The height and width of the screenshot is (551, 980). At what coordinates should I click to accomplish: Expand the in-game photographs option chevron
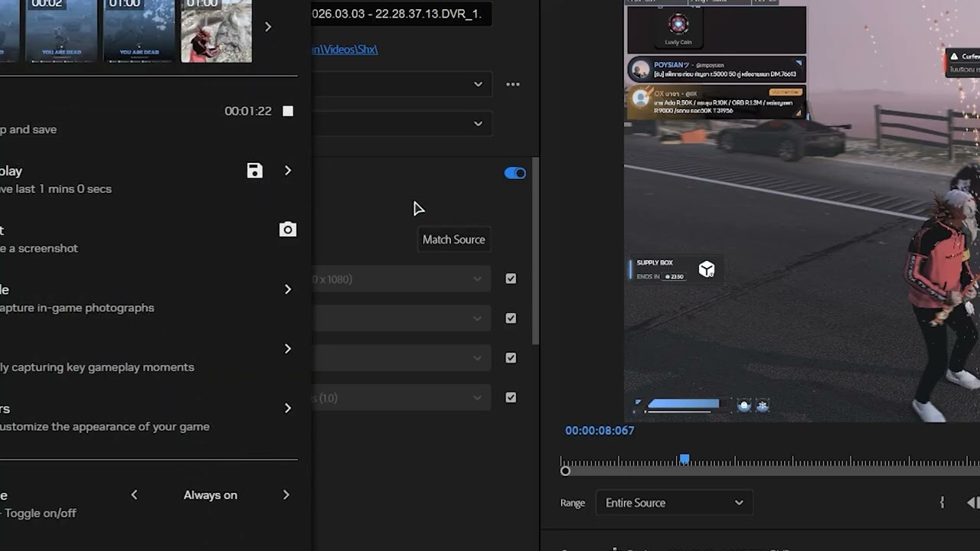click(288, 289)
